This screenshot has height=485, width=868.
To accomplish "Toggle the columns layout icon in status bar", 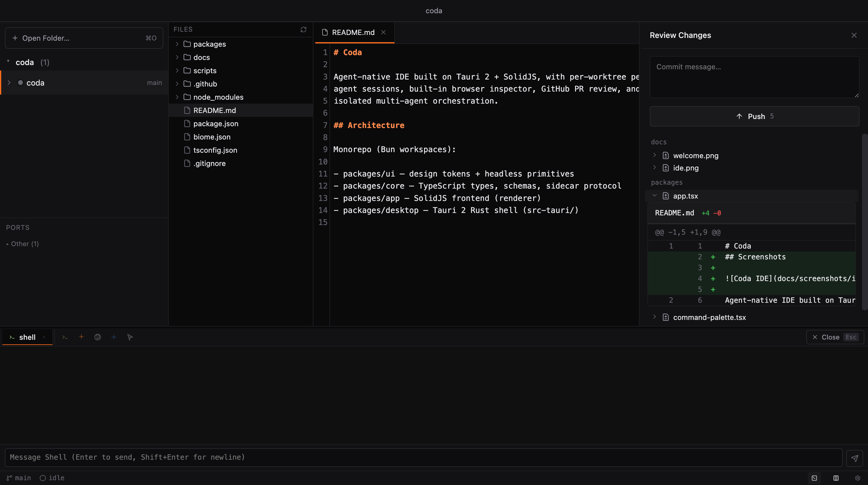I will tap(836, 478).
